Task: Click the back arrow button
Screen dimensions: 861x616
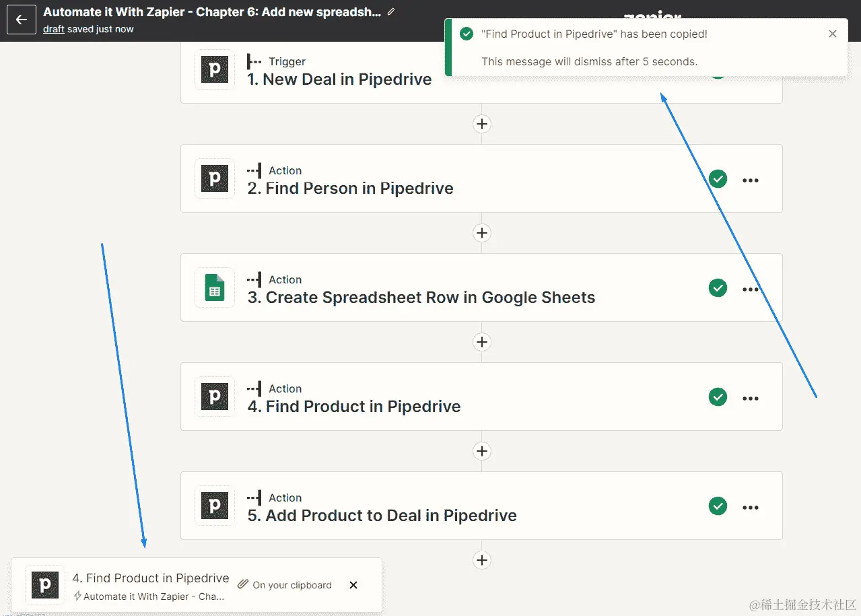Action: coord(22,20)
